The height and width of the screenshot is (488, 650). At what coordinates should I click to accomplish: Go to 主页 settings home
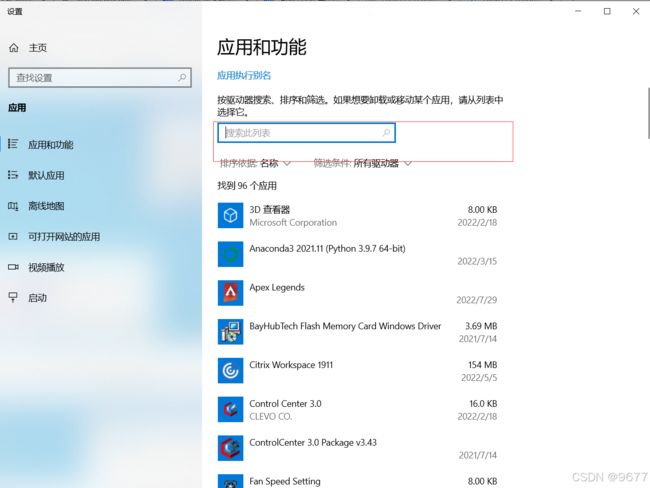click(101, 48)
